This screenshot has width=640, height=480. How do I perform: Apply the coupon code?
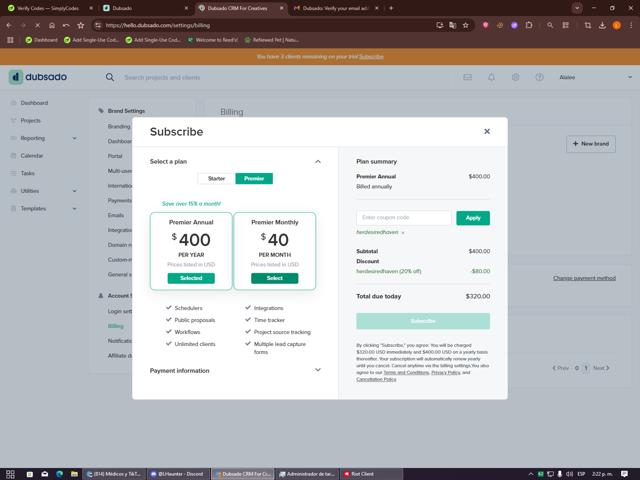[x=473, y=218]
